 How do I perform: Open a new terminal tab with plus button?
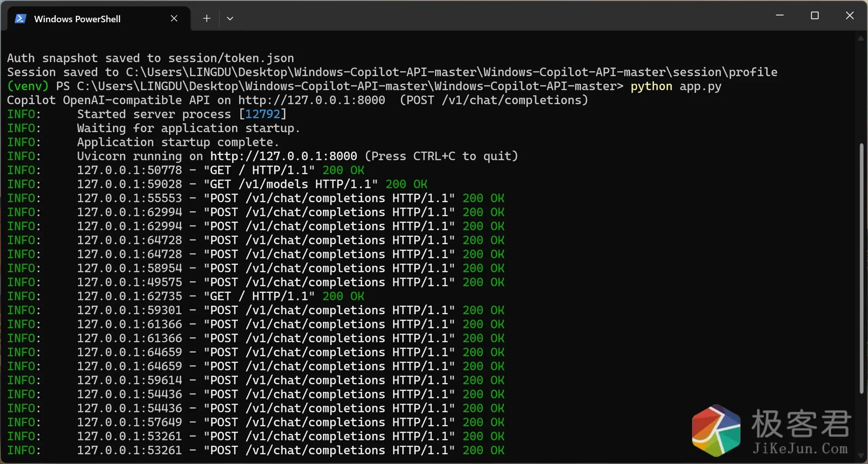pyautogui.click(x=206, y=18)
